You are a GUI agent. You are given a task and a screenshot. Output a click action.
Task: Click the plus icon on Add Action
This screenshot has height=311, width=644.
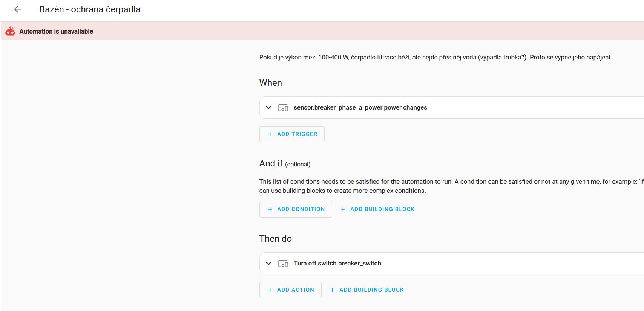click(x=270, y=290)
